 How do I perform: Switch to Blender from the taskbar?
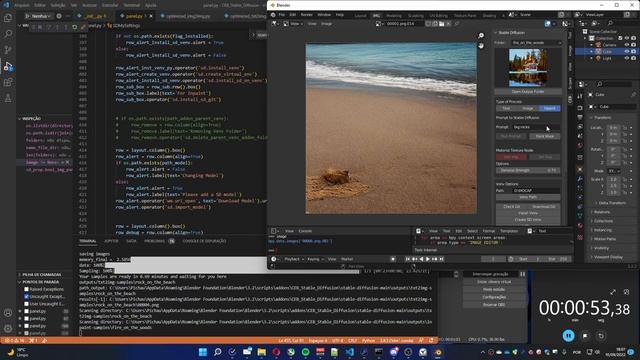[x=438, y=352]
